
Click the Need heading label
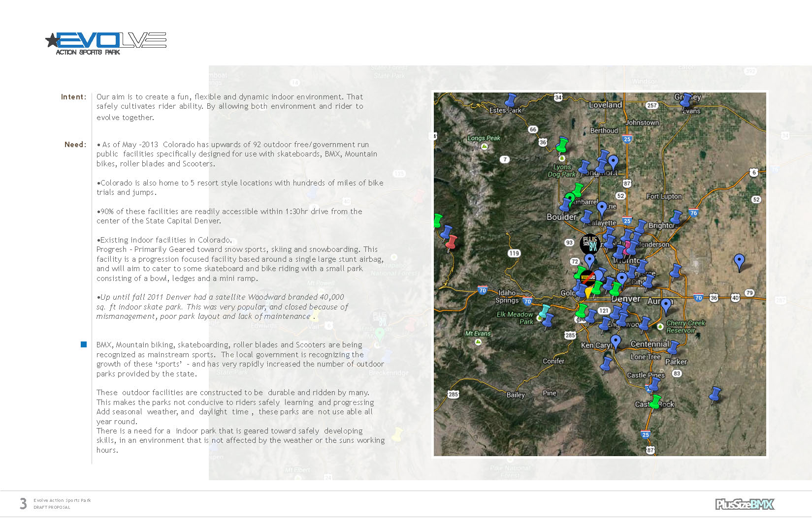pos(75,145)
